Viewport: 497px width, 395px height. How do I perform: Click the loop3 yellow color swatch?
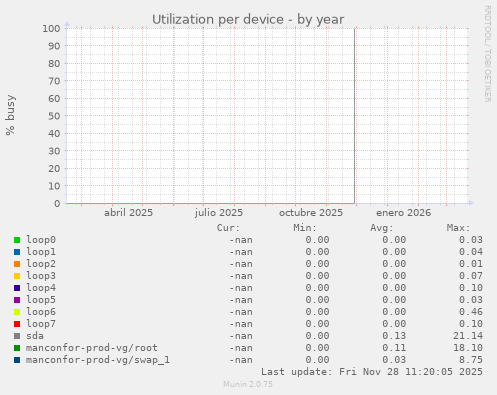pyautogui.click(x=17, y=276)
